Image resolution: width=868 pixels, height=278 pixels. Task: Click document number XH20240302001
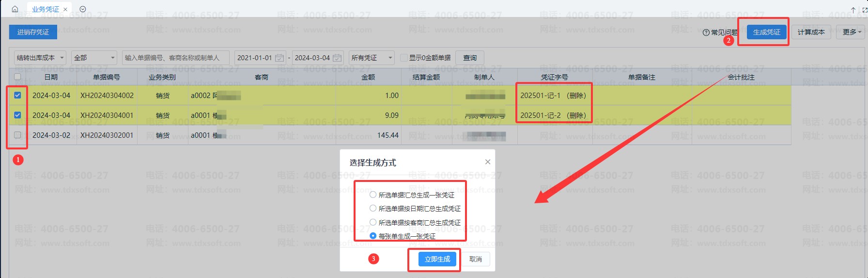107,135
